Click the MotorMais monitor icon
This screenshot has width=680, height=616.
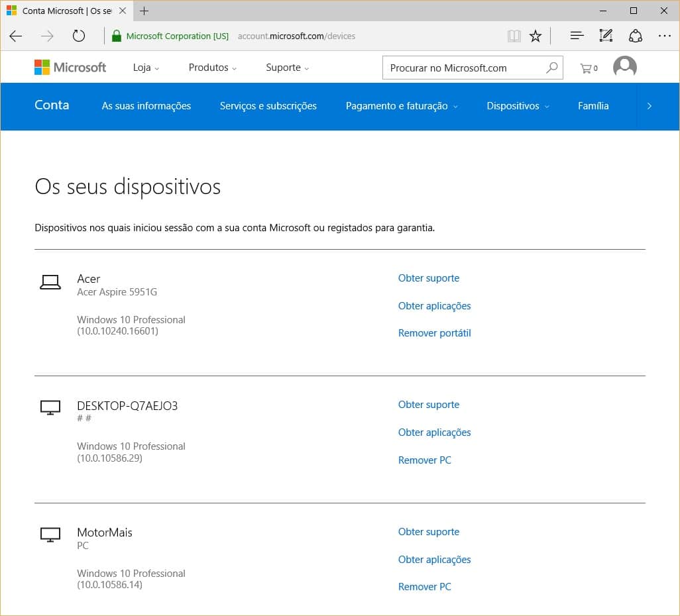pyautogui.click(x=50, y=535)
